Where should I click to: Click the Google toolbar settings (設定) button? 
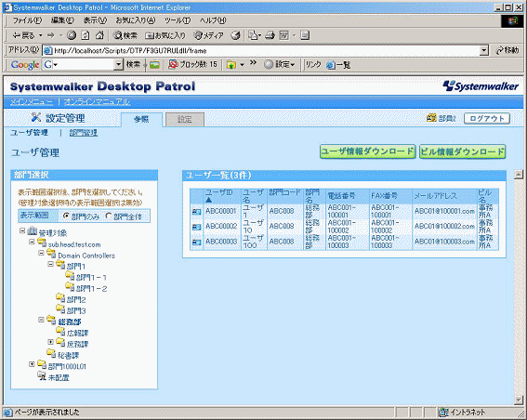point(279,64)
